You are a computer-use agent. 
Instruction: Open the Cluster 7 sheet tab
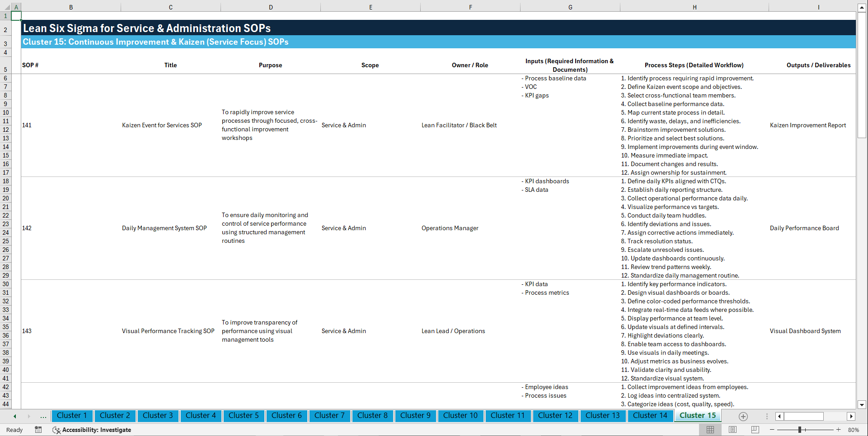[x=329, y=416]
